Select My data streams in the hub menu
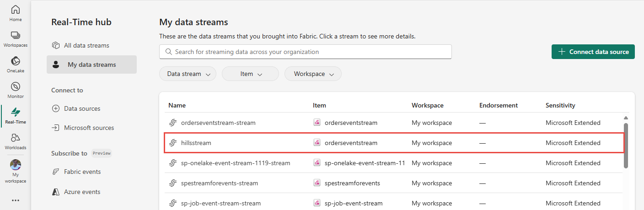 pos(91,65)
